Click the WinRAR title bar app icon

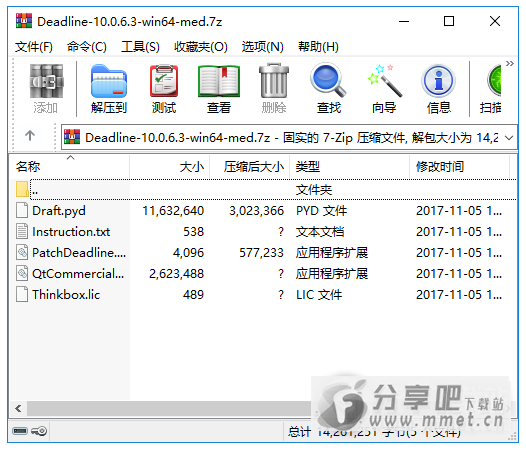pos(24,21)
